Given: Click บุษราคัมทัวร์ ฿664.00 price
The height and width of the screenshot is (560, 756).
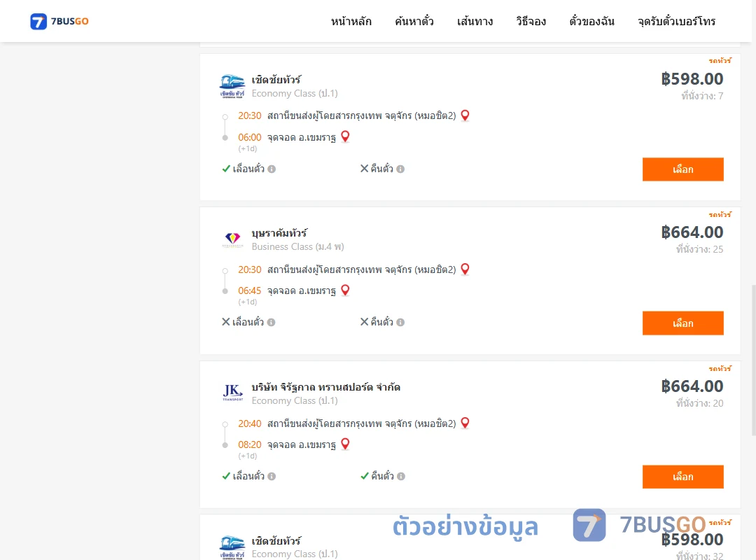Looking at the screenshot, I should tap(692, 232).
